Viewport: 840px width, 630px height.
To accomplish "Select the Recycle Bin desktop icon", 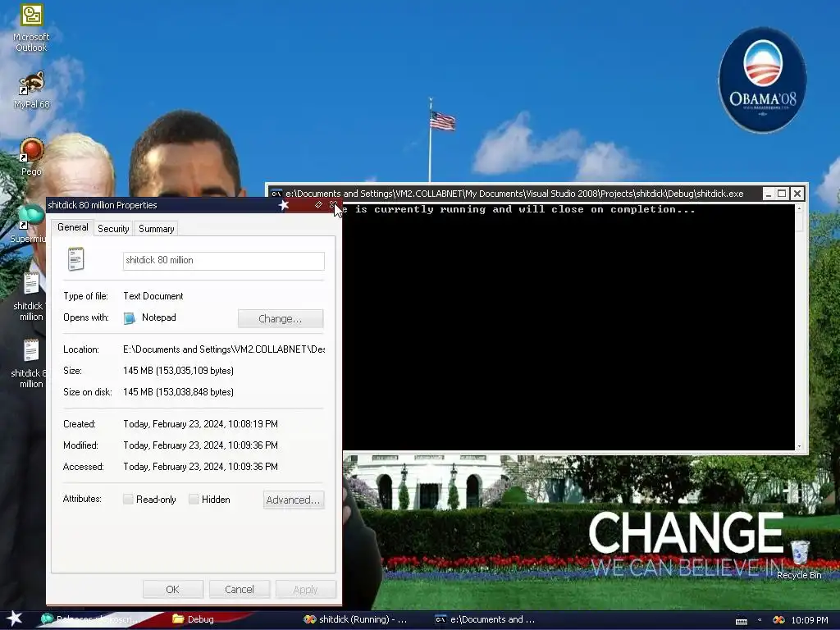I will coord(799,559).
